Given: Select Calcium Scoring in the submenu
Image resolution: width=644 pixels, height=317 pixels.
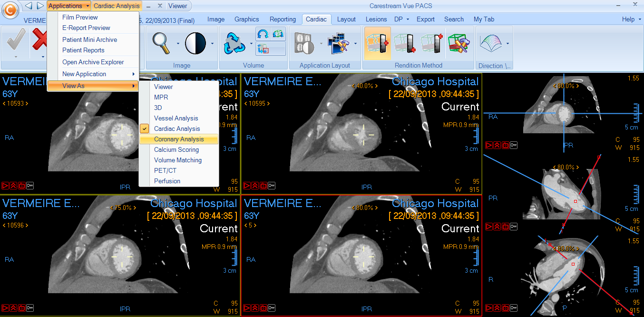Looking at the screenshot, I should 179,149.
